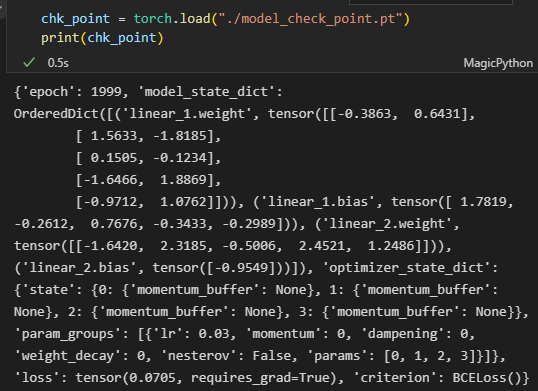Screen dimensions: 538x391
Task: Click the 0.5s execution time label
Action: tap(58, 63)
